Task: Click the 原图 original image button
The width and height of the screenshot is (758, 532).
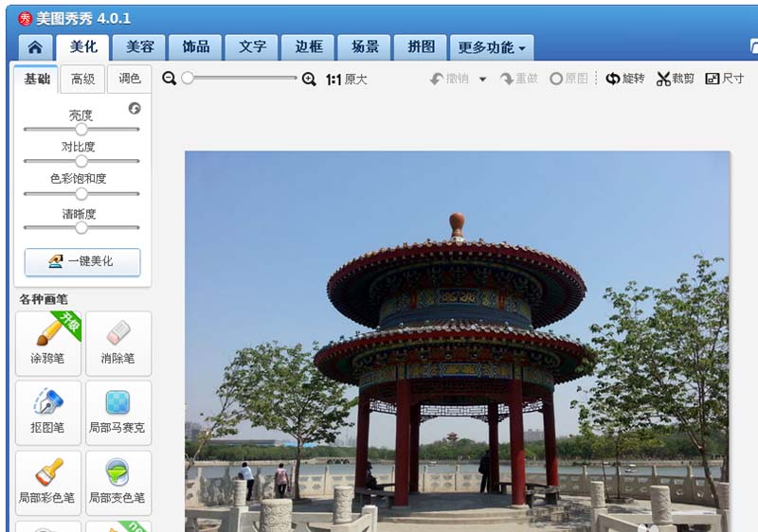Action: (x=569, y=79)
